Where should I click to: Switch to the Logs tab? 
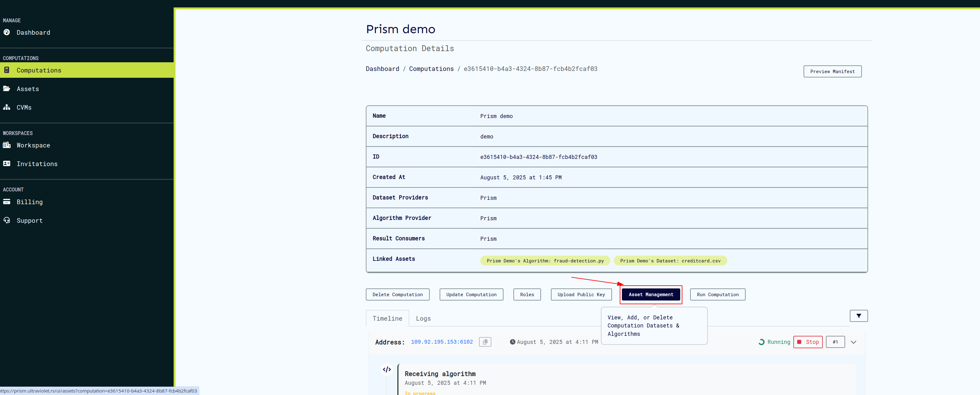pos(423,318)
